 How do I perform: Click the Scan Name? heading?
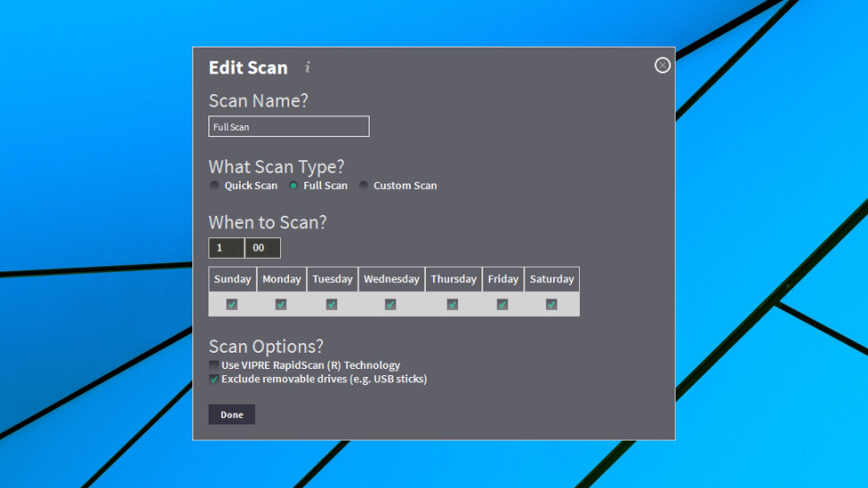click(x=258, y=100)
